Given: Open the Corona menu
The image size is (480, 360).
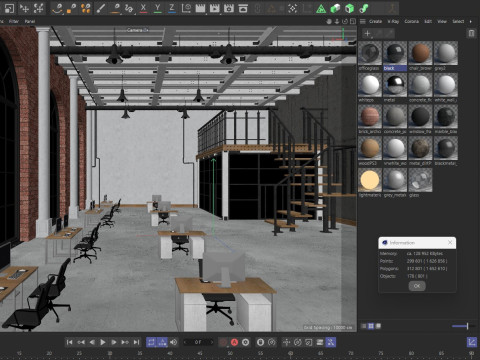Looking at the screenshot, I should 412,21.
